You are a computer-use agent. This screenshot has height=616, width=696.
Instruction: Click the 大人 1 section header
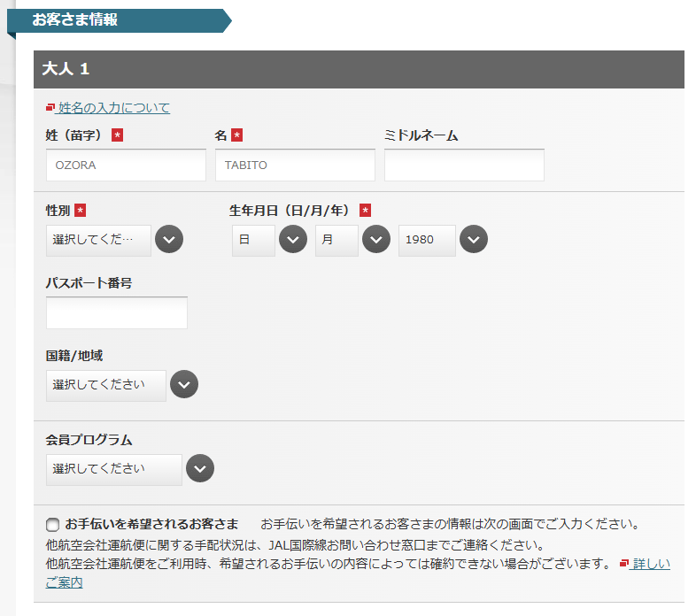(x=360, y=69)
